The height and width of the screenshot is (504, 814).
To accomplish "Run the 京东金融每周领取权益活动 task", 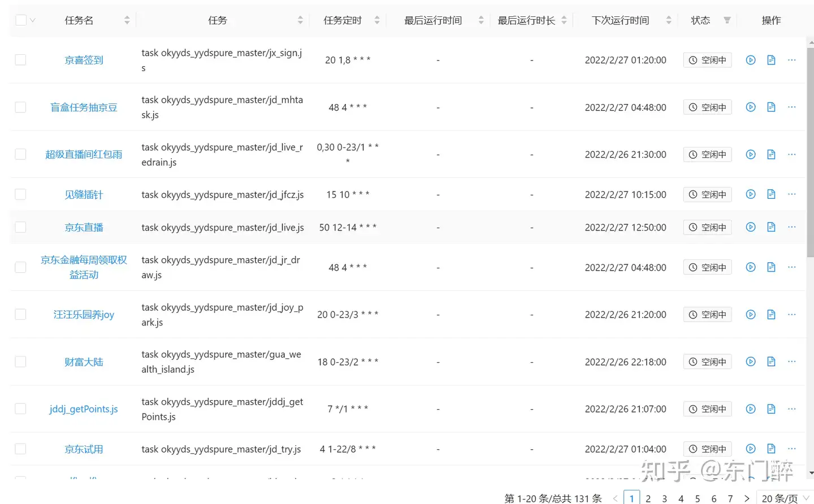I will pos(750,267).
